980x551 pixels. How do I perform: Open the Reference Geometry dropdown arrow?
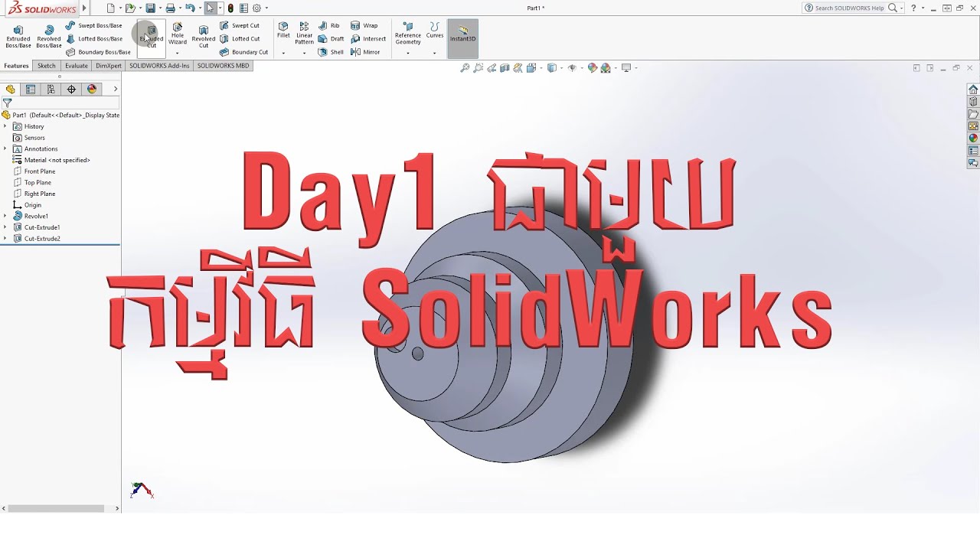pyautogui.click(x=408, y=53)
